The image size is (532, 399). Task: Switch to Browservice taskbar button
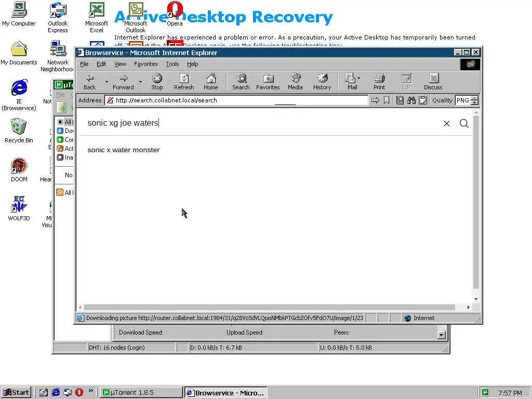point(225,393)
